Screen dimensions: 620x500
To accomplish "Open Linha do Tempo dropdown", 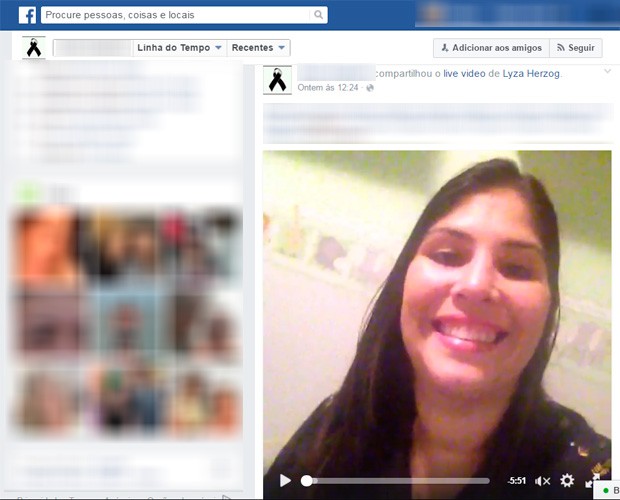I will [179, 48].
